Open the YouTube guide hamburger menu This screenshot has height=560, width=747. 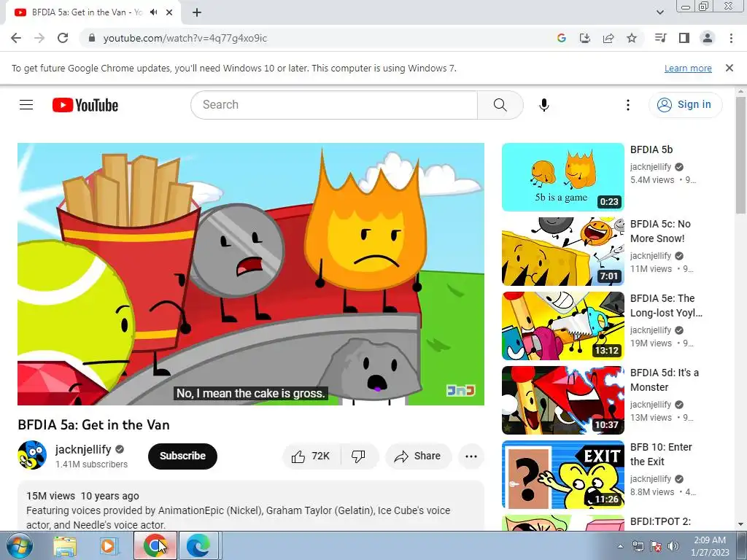(x=26, y=105)
